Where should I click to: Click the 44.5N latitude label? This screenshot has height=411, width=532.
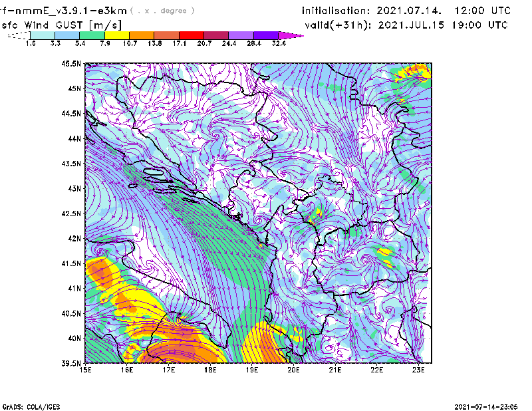tap(71, 113)
